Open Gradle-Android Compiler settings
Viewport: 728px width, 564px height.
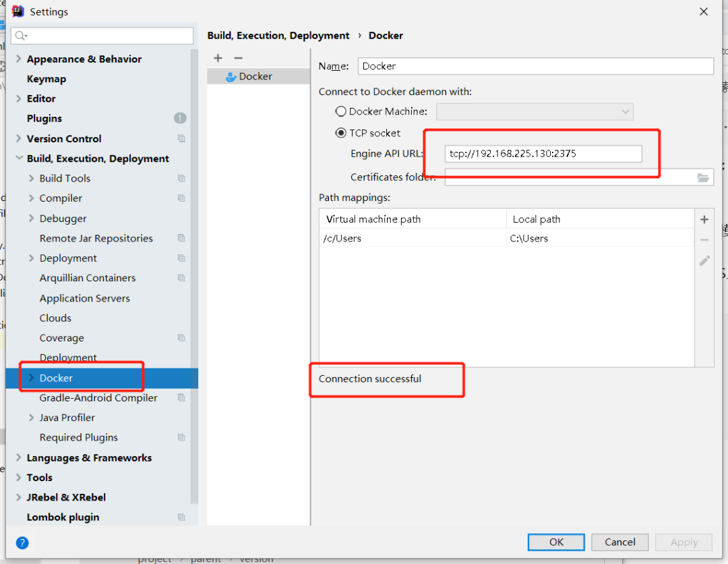[98, 397]
